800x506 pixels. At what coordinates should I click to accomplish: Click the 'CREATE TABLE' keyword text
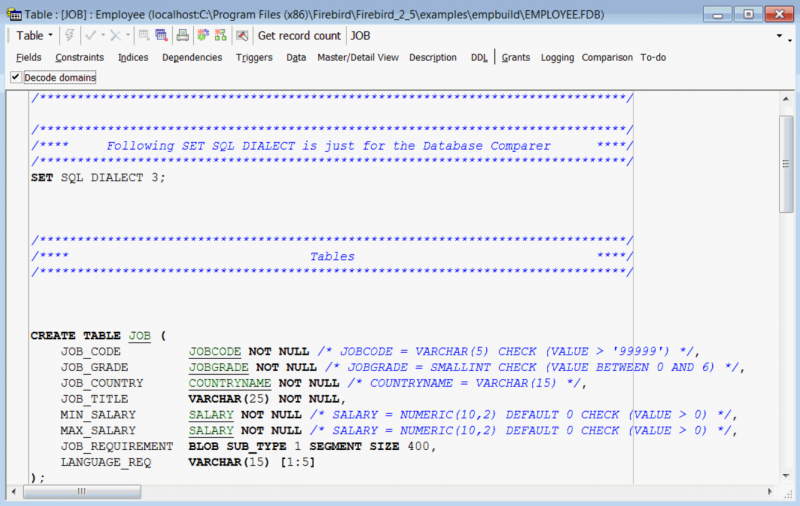76,336
